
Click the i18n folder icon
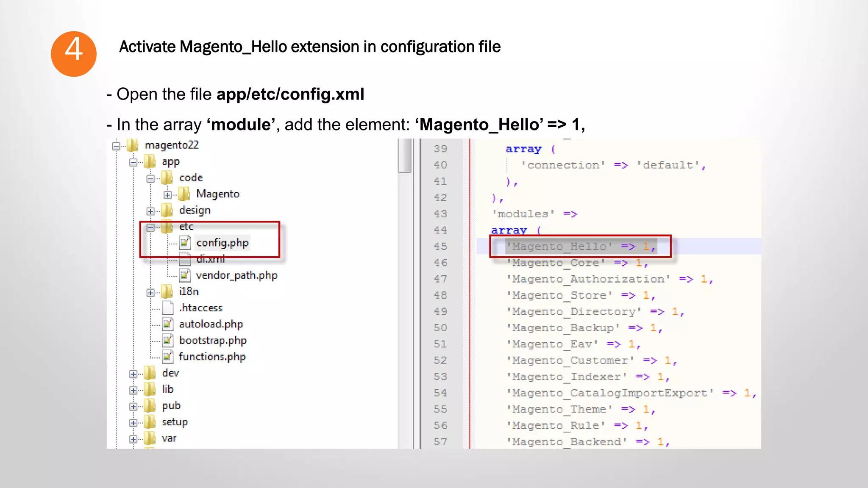(167, 291)
